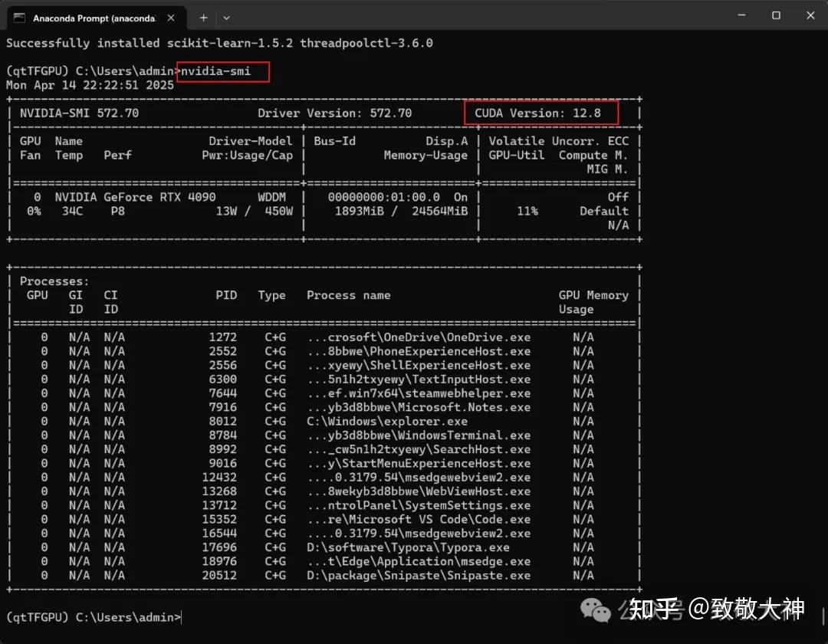Close the Anaconda Prompt tab

click(171, 17)
